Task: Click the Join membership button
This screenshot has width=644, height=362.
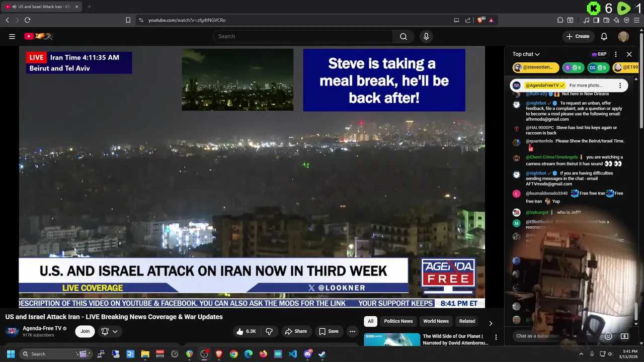Action: [x=85, y=331]
